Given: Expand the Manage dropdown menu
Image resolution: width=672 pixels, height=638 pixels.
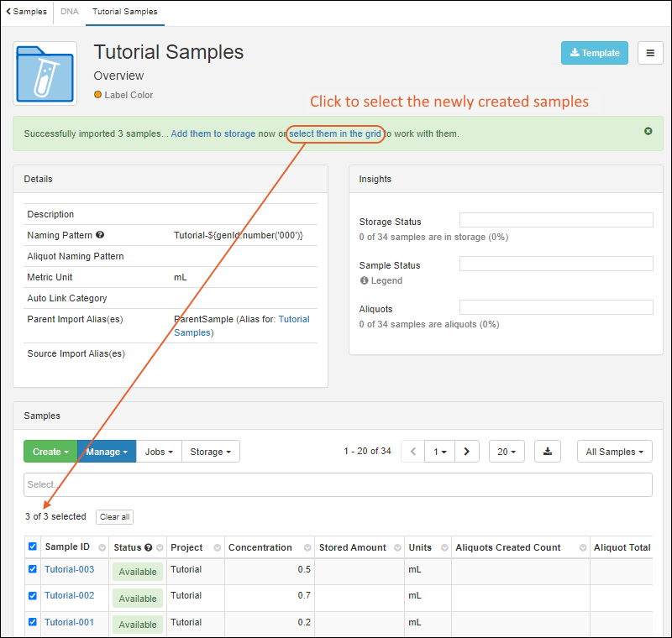Looking at the screenshot, I should point(107,452).
